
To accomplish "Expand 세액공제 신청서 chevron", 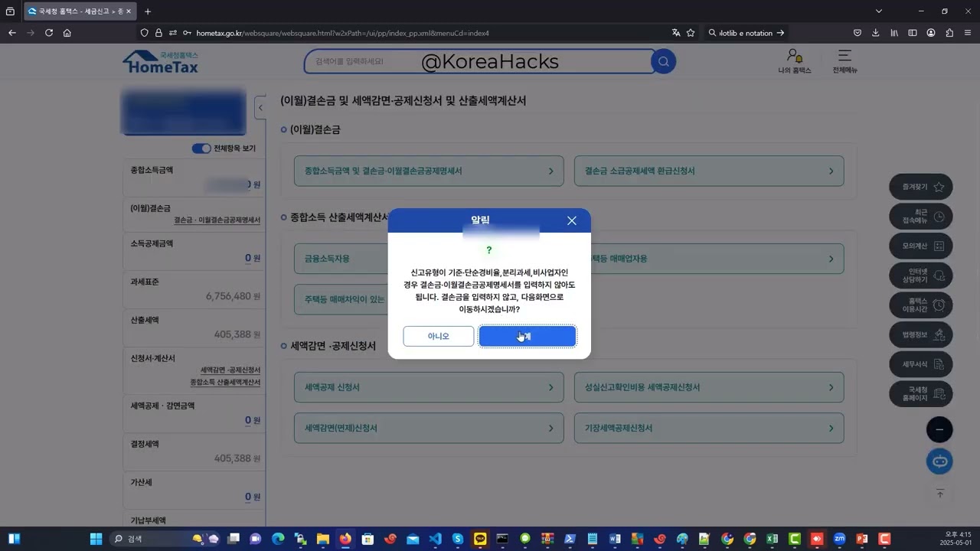I will (550, 387).
